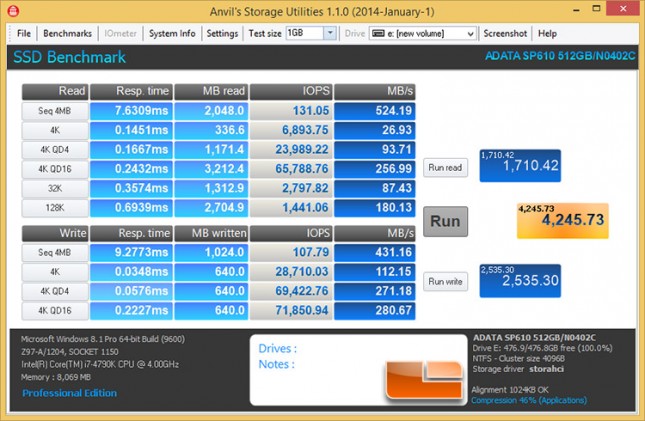This screenshot has width=645, height=421.
Task: Click the SSD Benchmark heading
Action: pos(70,57)
